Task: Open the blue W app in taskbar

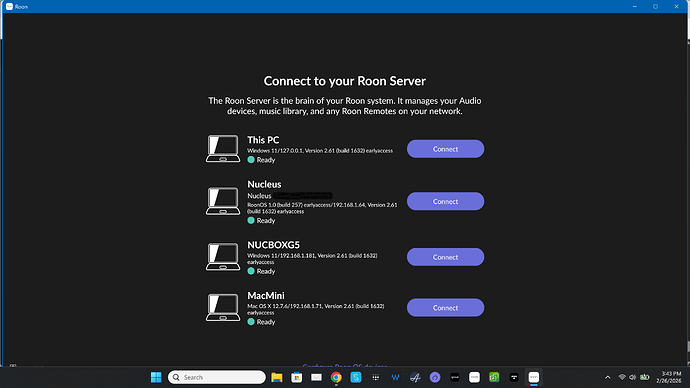Action: pos(395,377)
